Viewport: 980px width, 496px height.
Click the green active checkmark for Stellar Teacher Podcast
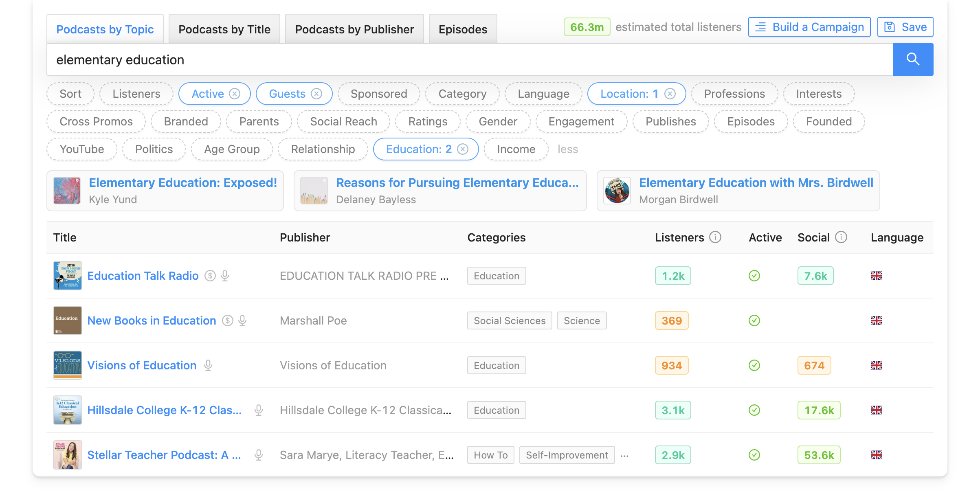(x=754, y=455)
